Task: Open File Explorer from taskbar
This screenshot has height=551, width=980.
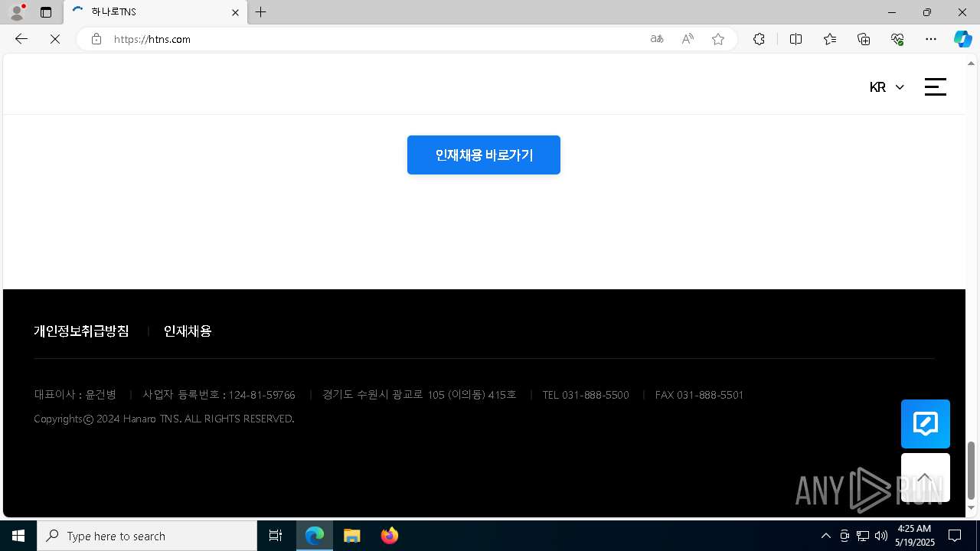Action: (352, 536)
